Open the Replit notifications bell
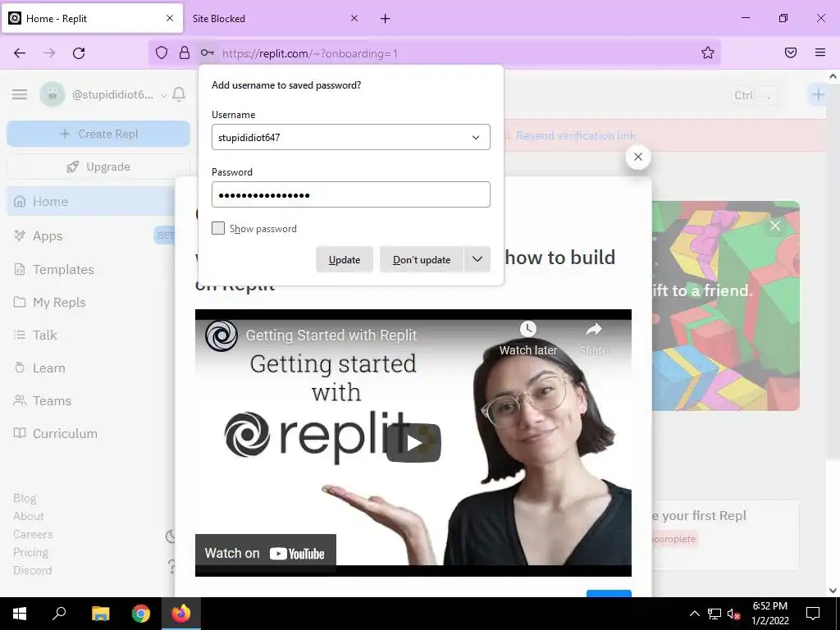This screenshot has height=630, width=840. coord(179,95)
